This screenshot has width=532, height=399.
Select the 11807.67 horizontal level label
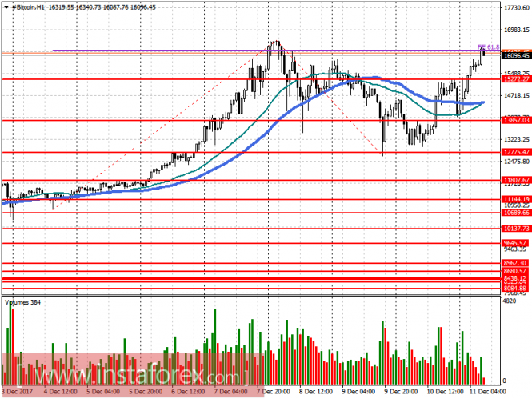pyautogui.click(x=514, y=180)
